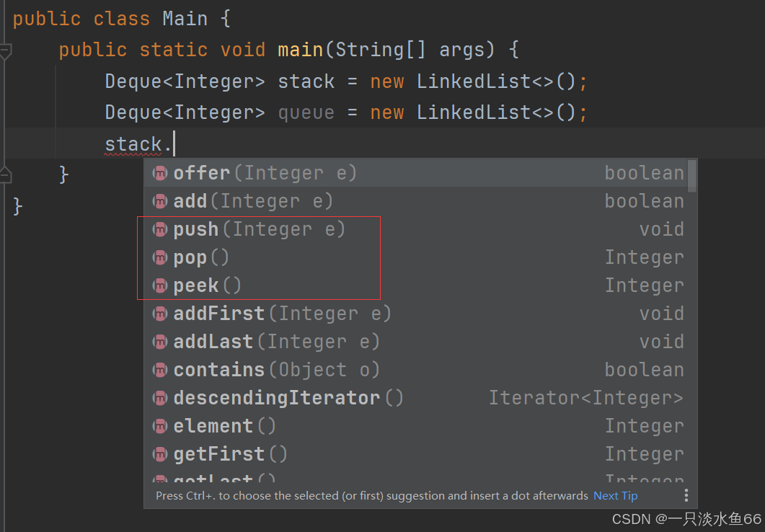The height and width of the screenshot is (532, 765).
Task: Pick the getFirst() completion suggestion
Action: tap(230, 454)
